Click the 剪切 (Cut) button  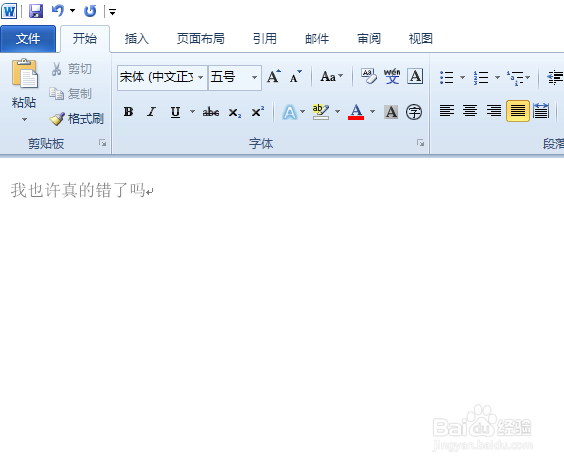[x=71, y=69]
